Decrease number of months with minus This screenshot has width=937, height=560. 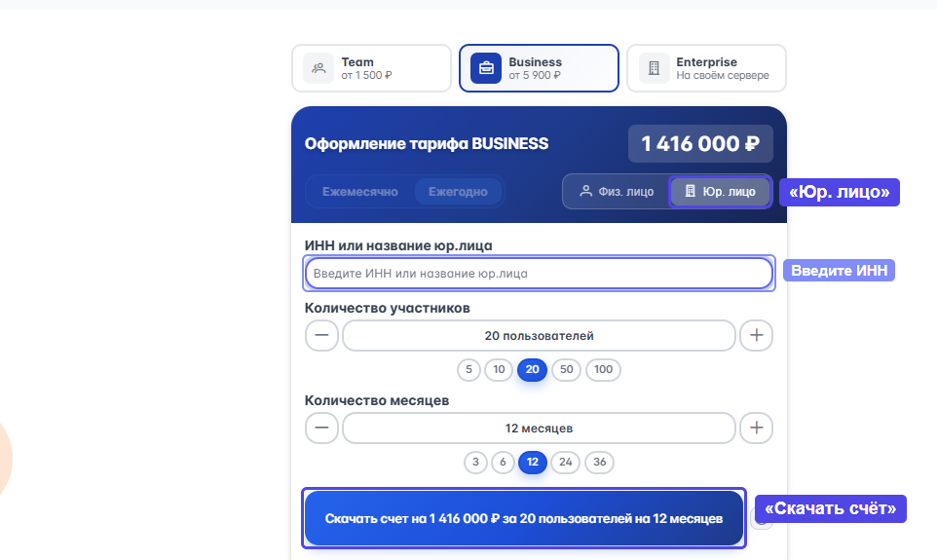pyautogui.click(x=321, y=429)
